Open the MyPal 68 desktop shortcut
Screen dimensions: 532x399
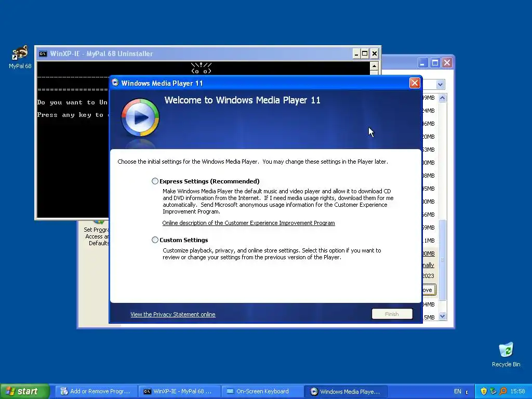[x=20, y=57]
